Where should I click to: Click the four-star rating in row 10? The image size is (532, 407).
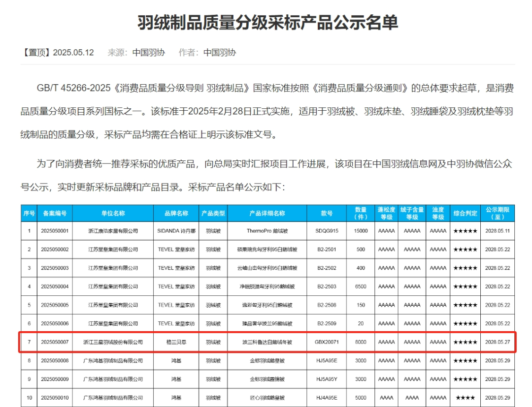coord(465,398)
